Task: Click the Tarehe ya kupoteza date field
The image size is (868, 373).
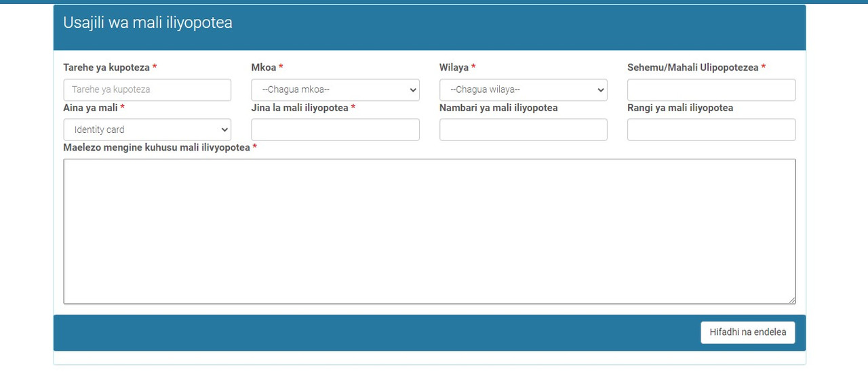Action: click(x=147, y=90)
